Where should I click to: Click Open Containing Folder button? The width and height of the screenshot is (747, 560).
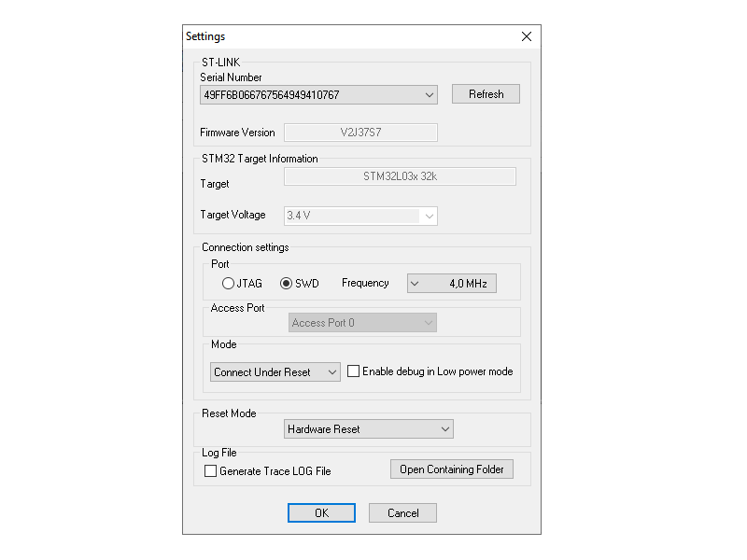click(452, 469)
